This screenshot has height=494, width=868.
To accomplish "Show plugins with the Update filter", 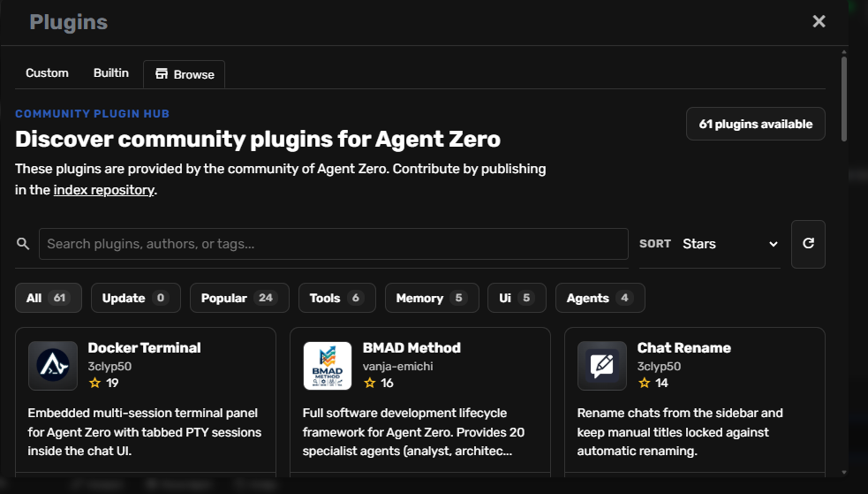I will pos(135,298).
